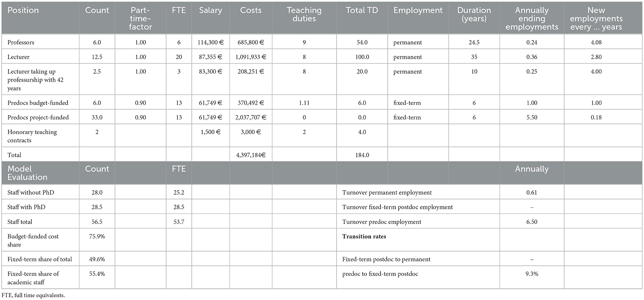
Task: Select the 'Predocs budget-funded' row label
Action: (x=38, y=103)
